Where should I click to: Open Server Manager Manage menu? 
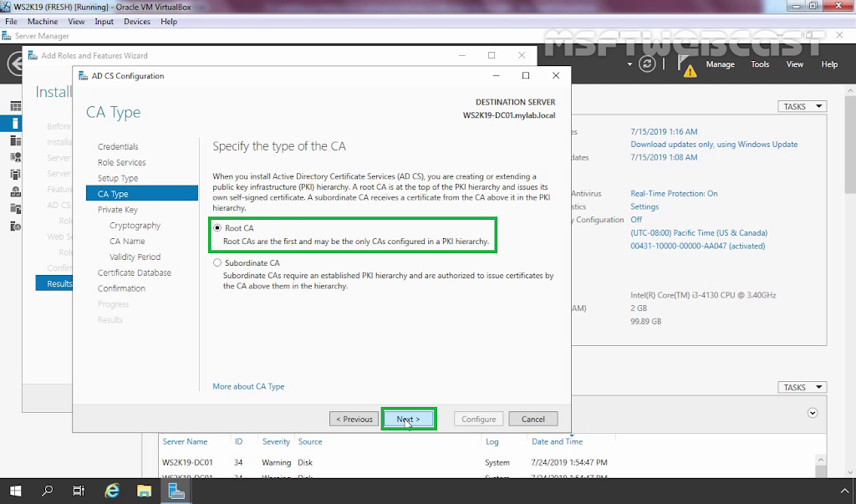[x=720, y=64]
